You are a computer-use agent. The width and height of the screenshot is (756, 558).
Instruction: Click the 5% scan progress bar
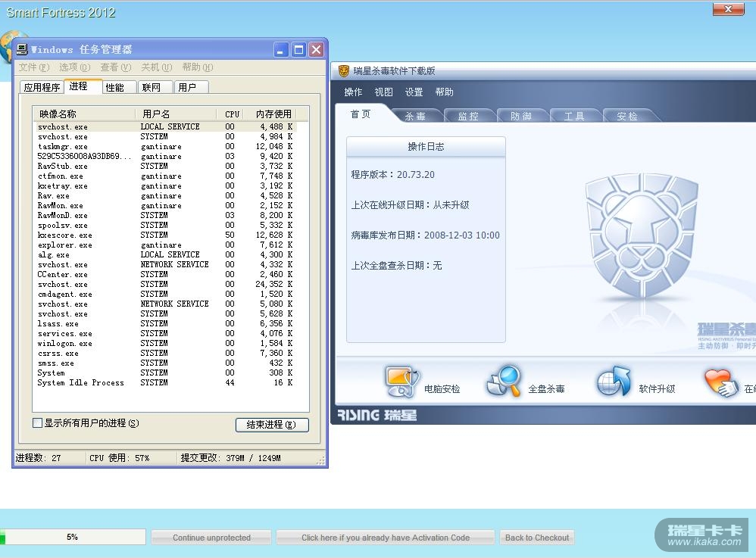[73, 537]
